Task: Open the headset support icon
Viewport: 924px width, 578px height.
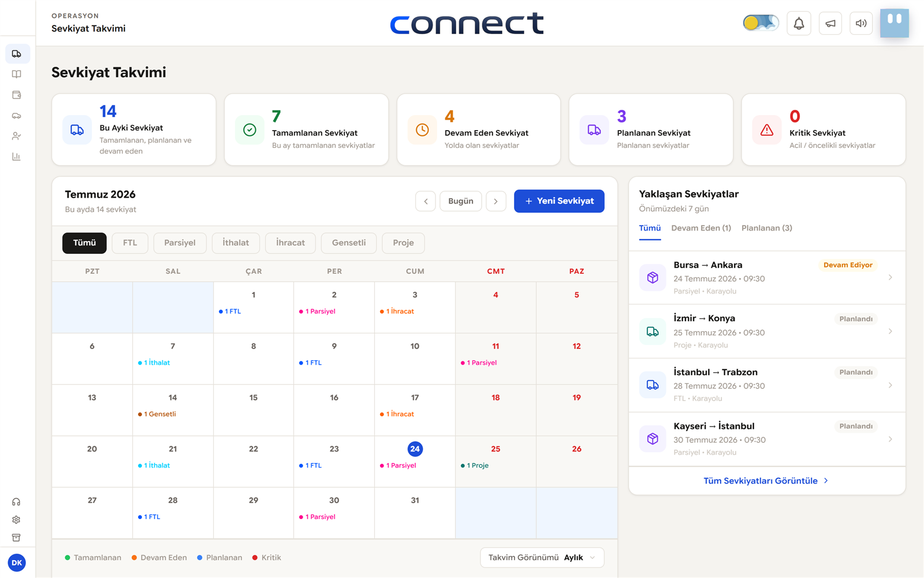Action: (x=16, y=502)
